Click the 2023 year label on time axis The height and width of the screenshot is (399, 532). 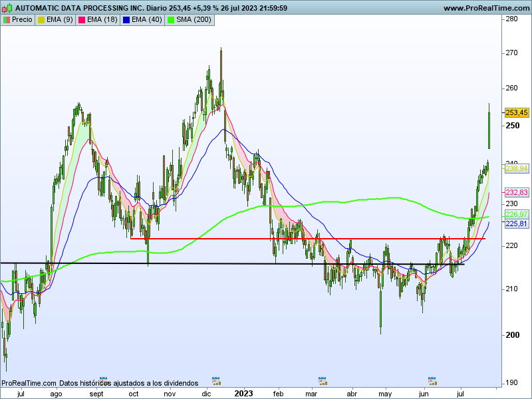[243, 394]
